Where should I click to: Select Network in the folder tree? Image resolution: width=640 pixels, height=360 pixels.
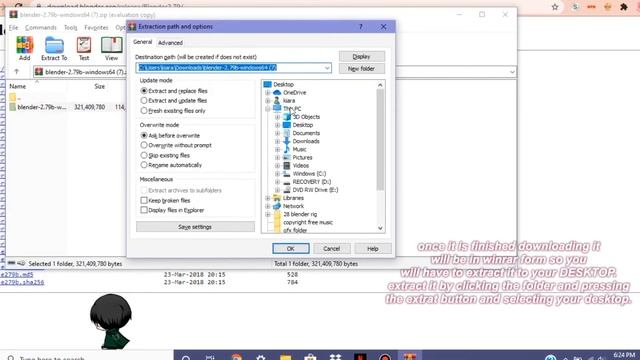point(293,206)
